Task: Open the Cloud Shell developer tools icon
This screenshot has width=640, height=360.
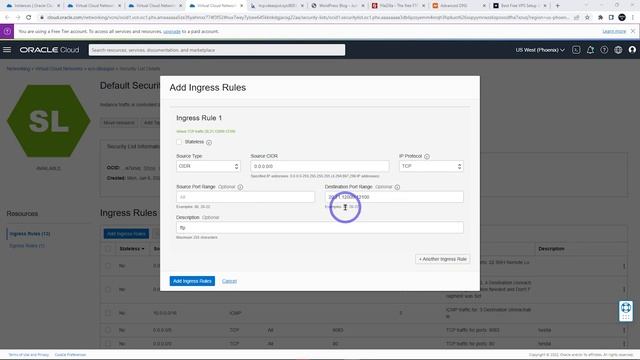Action: coord(576,50)
